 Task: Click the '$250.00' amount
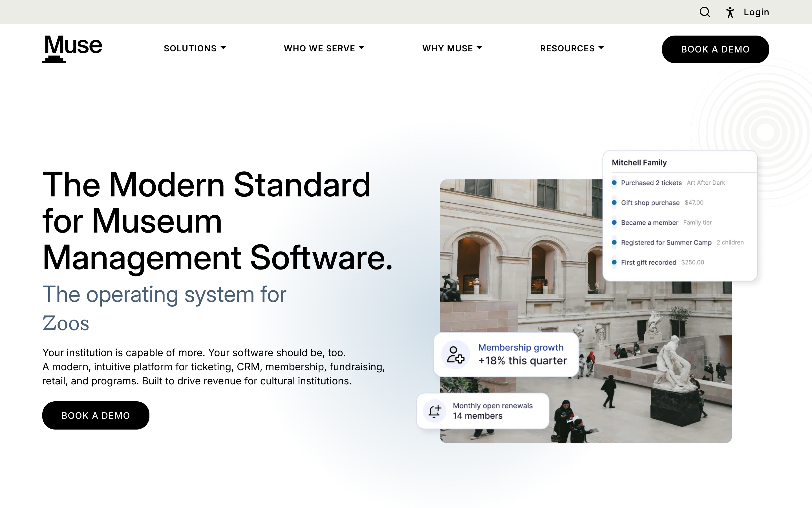click(692, 262)
